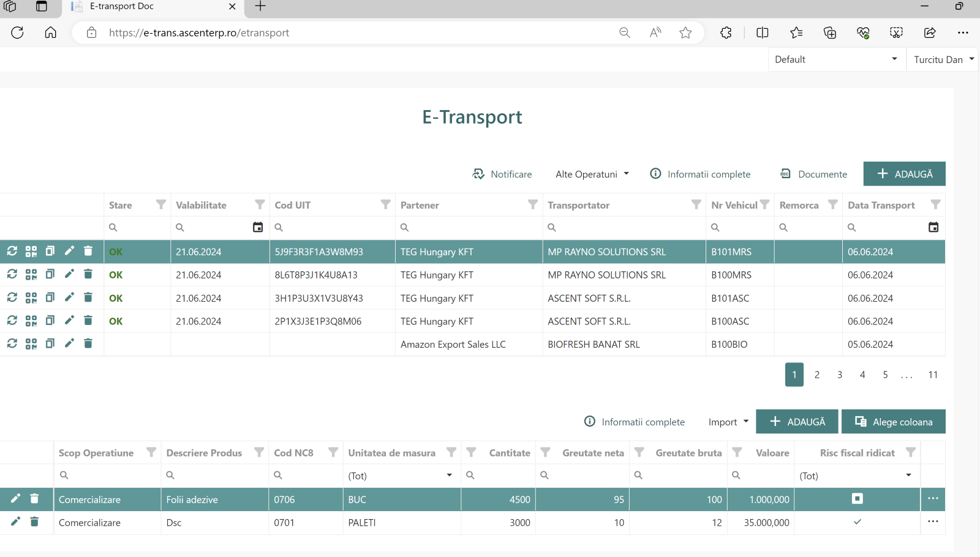Delete the Amazon Export Sales LLC row
The height and width of the screenshot is (557, 980).
click(x=88, y=343)
